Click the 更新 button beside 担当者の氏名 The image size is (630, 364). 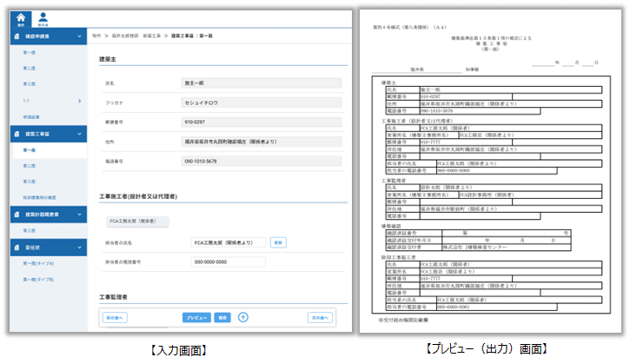278,242
